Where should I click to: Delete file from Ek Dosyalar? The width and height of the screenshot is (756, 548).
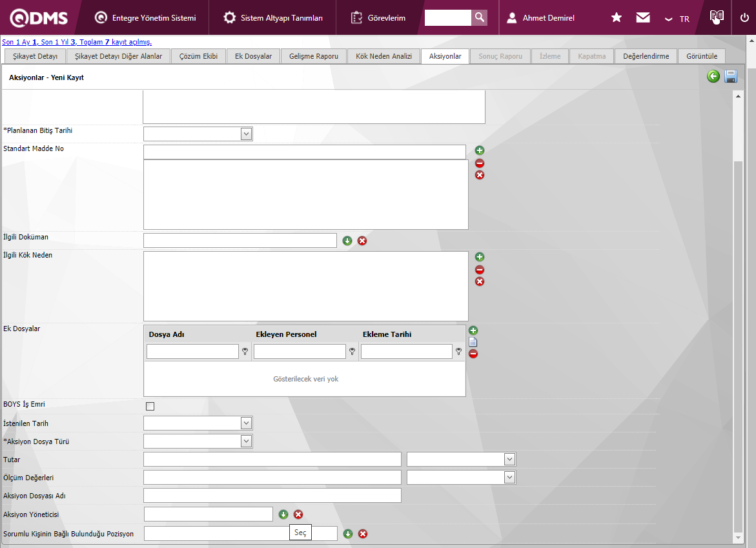(473, 354)
